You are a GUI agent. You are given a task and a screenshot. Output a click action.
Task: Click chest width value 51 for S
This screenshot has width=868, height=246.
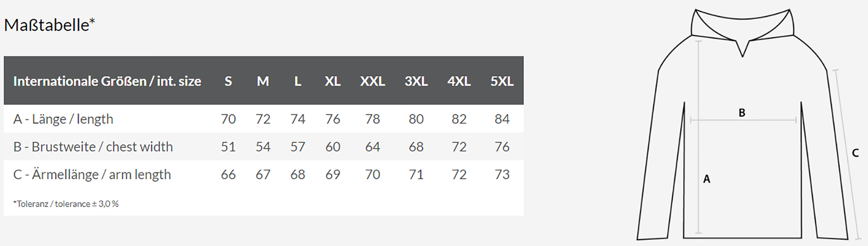(x=228, y=147)
